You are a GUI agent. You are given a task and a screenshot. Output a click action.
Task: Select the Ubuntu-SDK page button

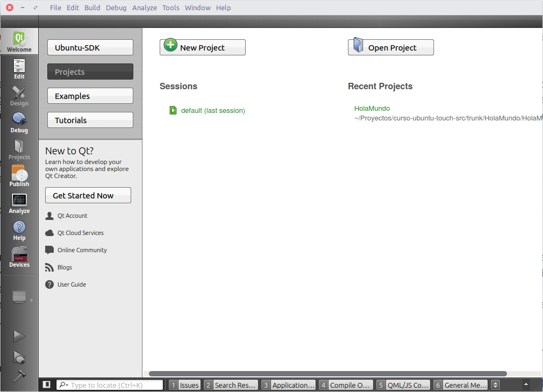coord(90,47)
